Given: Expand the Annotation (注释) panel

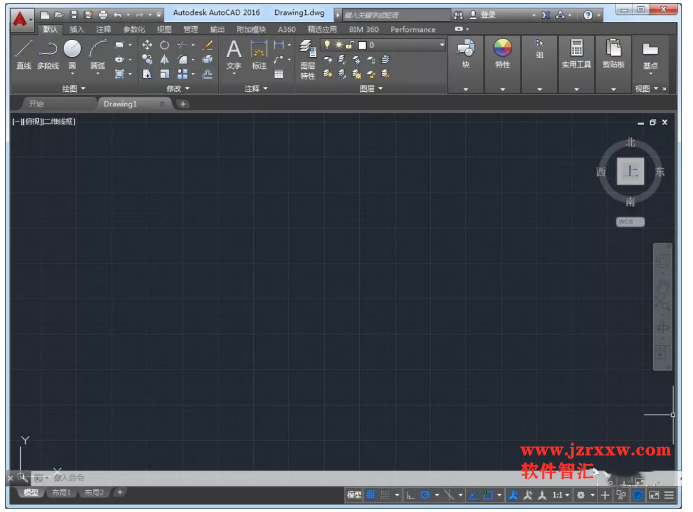Looking at the screenshot, I should click(256, 88).
